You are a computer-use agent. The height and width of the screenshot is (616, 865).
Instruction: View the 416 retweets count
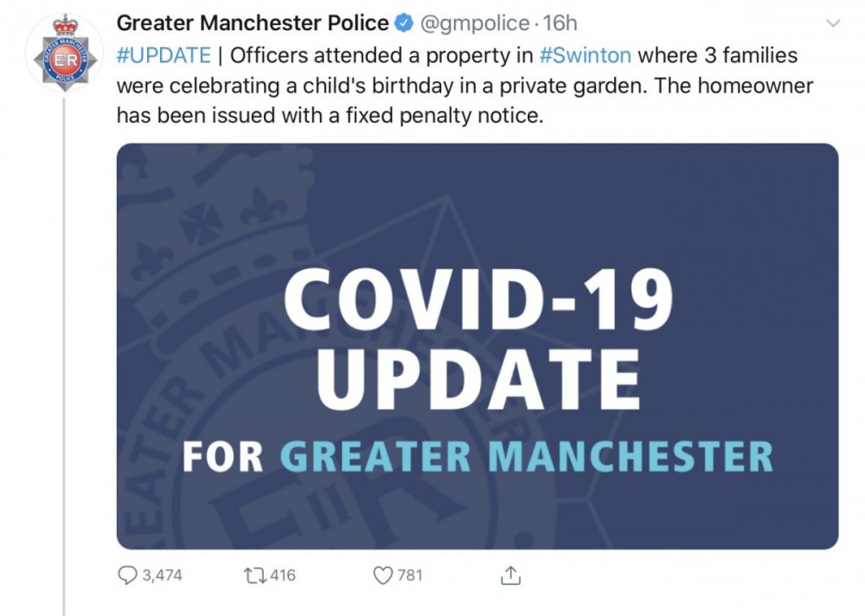point(284,574)
